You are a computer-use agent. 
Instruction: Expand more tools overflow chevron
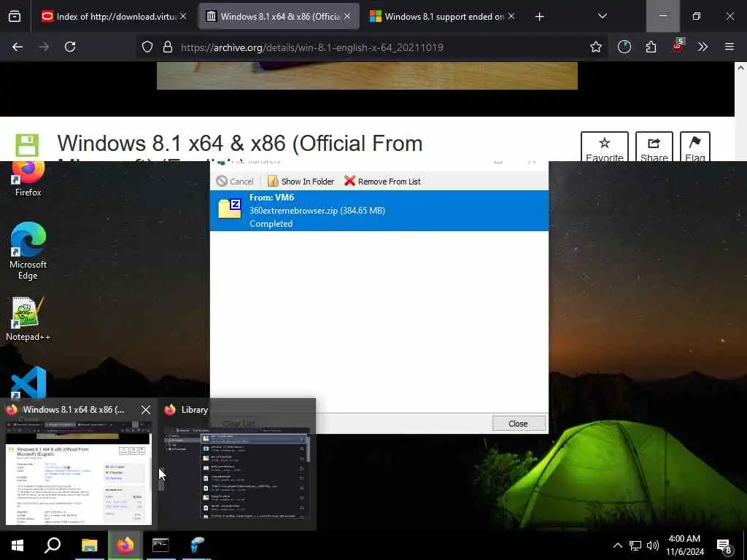coord(703,47)
